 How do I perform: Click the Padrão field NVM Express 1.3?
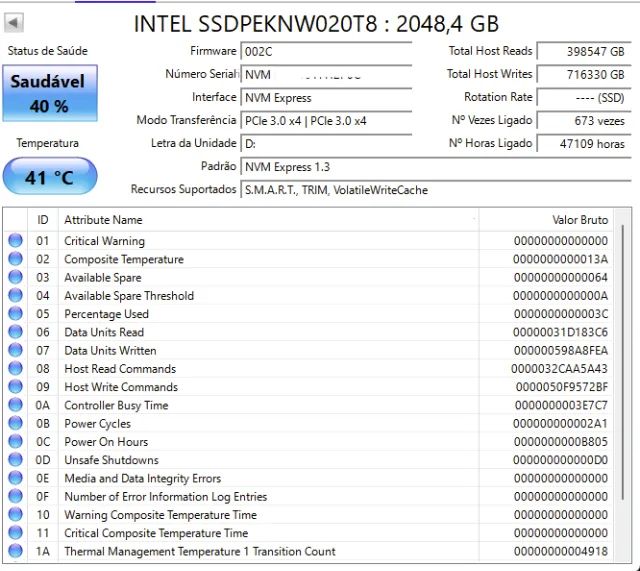click(x=436, y=167)
